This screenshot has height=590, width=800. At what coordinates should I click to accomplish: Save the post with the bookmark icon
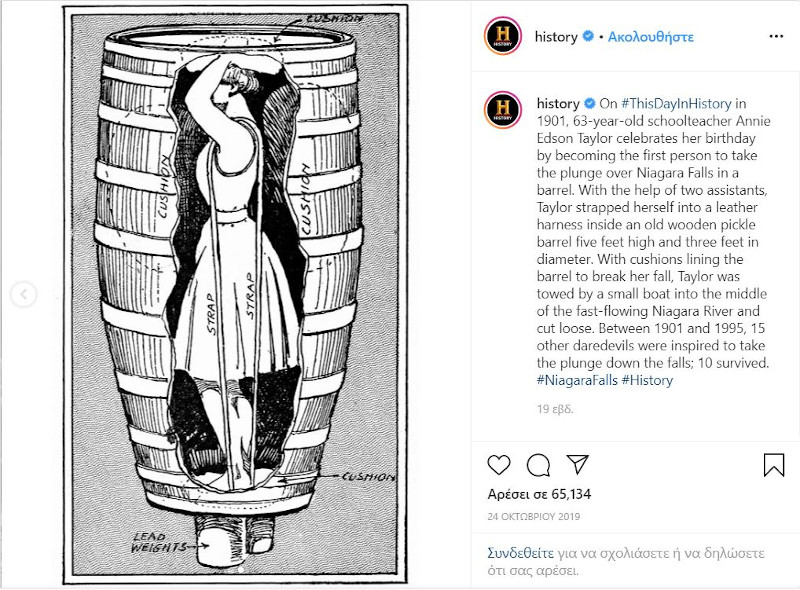pyautogui.click(x=773, y=465)
